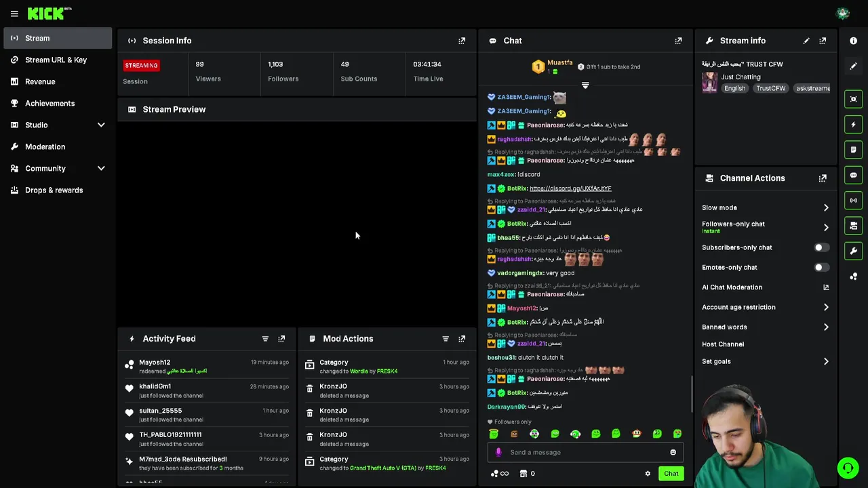Open the Activity Feed filter icon
Viewport: 868px width, 488px height.
(265, 339)
